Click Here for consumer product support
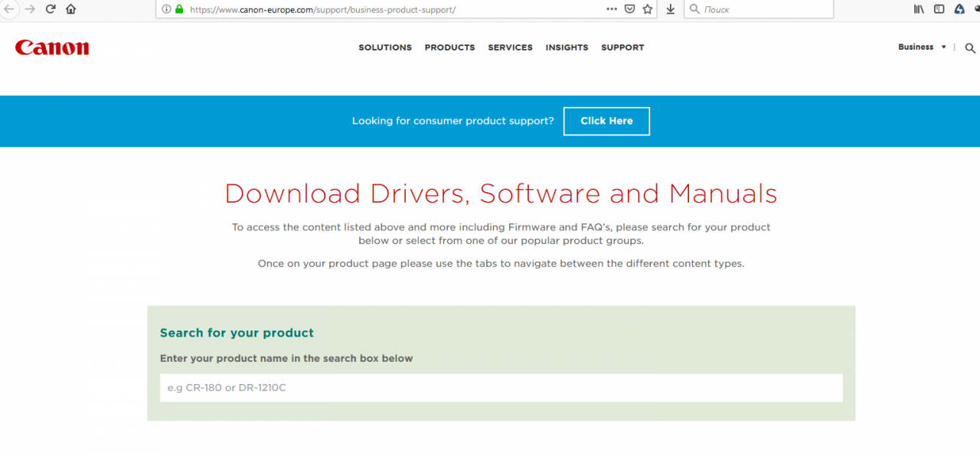Screen dimensions: 980x456 coord(606,121)
